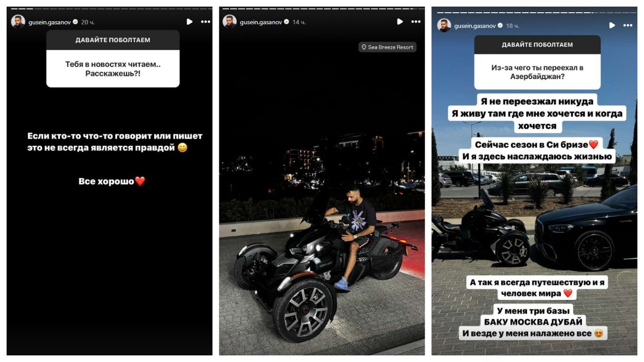
Task: Click the profile avatar on first story
Action: point(18,22)
